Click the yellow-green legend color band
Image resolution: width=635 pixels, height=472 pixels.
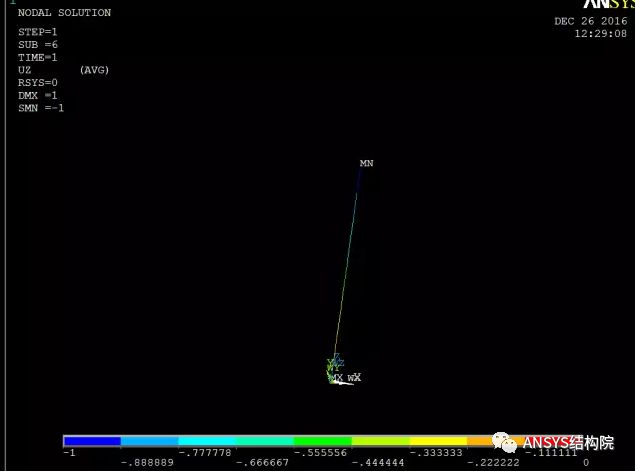coord(380,440)
